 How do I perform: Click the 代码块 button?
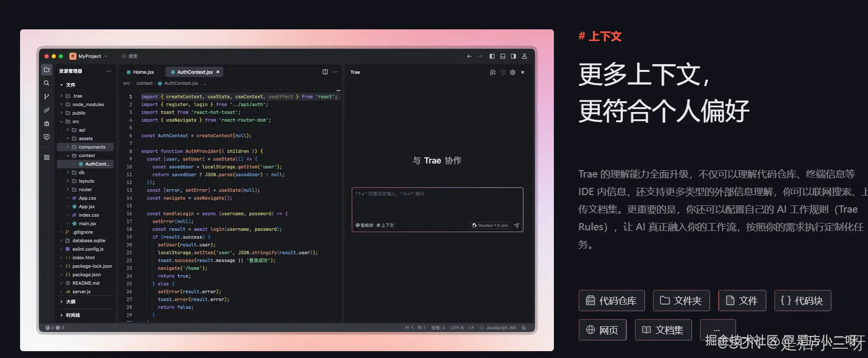click(x=802, y=300)
